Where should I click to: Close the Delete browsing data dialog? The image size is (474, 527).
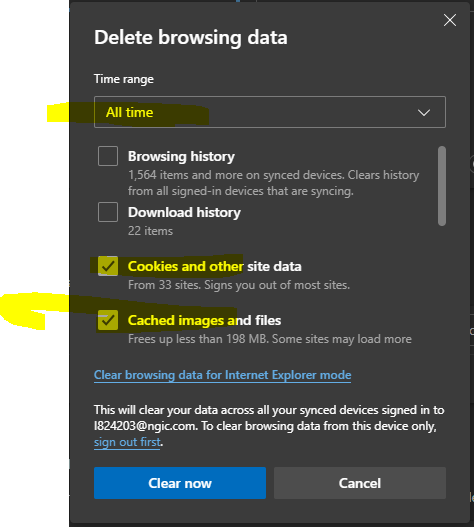[x=450, y=20]
